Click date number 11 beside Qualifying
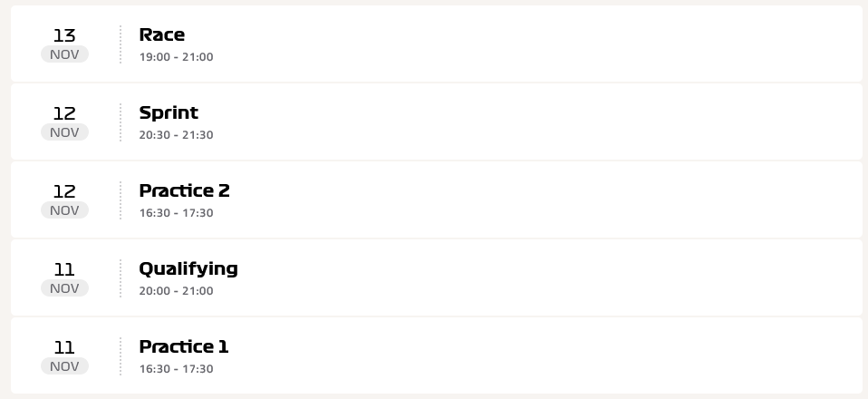Viewport: 868px width, 399px height. [x=64, y=270]
